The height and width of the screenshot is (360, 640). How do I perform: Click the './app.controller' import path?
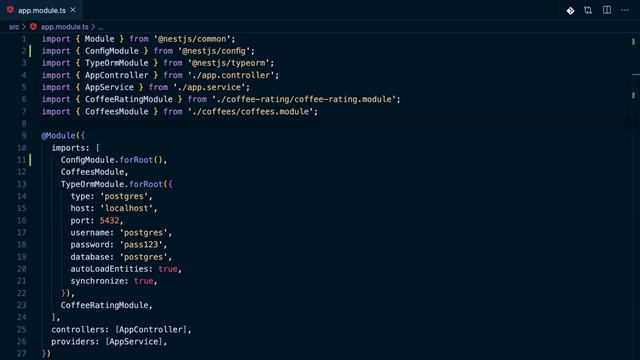(231, 76)
